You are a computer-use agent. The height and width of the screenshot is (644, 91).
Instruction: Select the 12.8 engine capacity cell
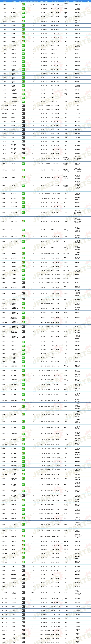[x=33, y=626]
